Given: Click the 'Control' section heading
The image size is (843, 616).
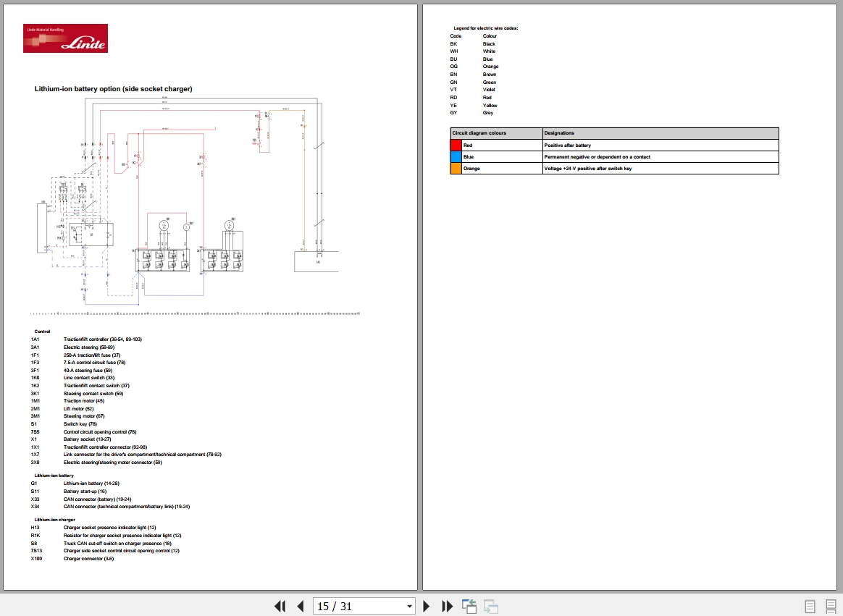Looking at the screenshot, I should (43, 332).
